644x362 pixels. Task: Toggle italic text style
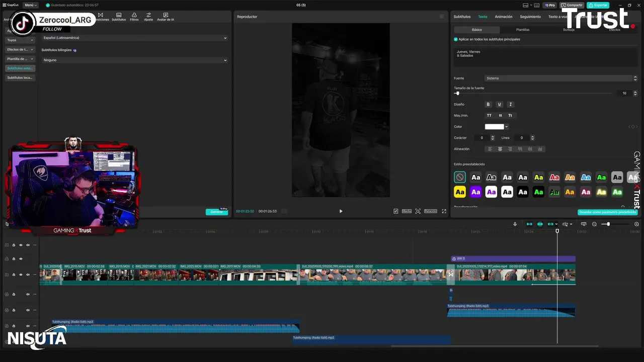(x=510, y=105)
